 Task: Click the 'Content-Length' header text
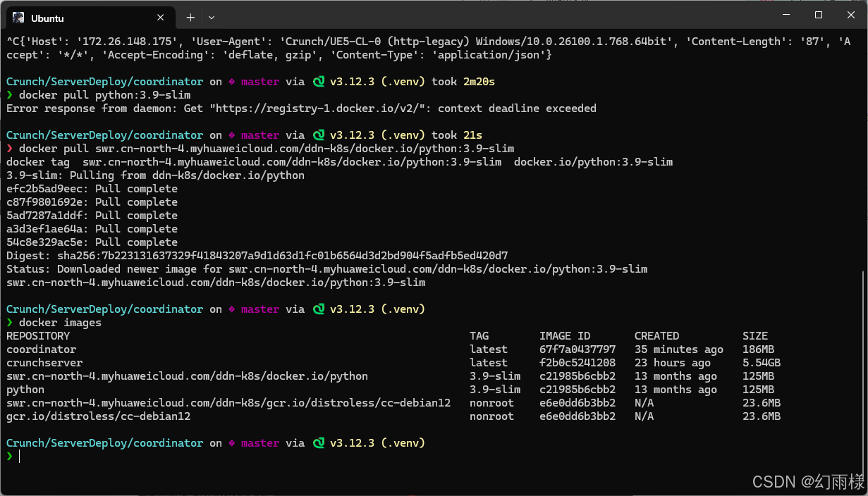coord(736,42)
